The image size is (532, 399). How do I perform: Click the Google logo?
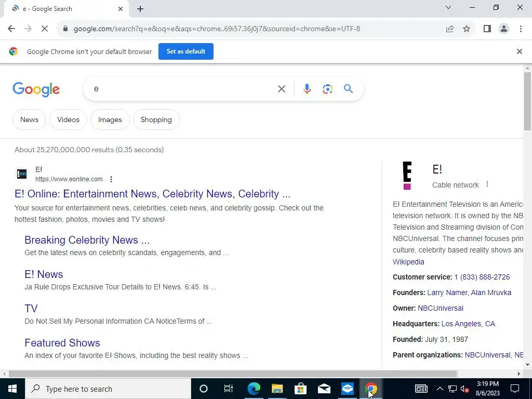[x=36, y=89]
